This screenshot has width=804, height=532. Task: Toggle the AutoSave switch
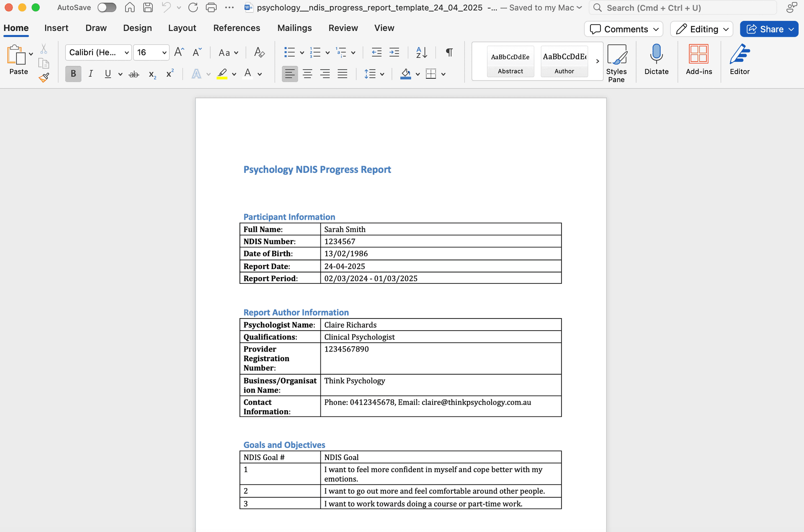click(x=107, y=7)
